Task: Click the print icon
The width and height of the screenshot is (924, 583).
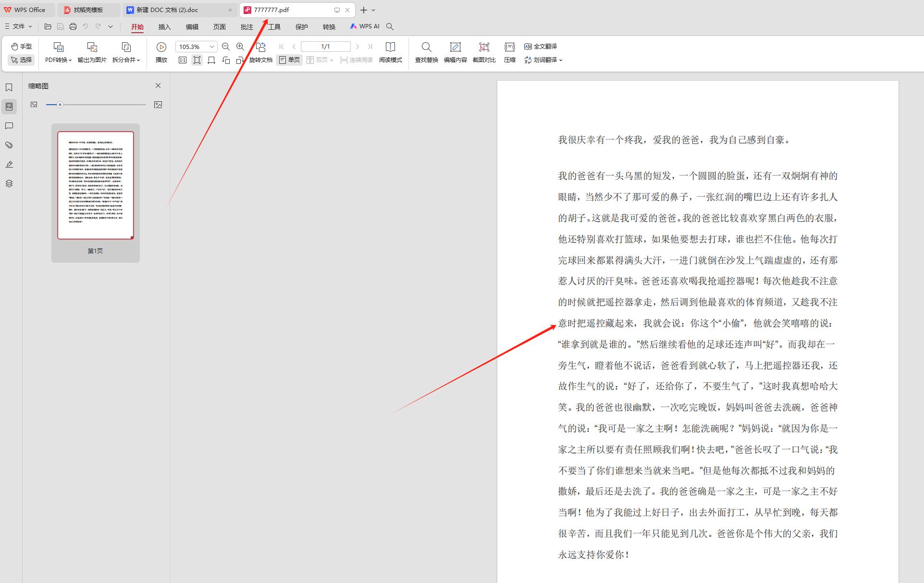Action: [x=73, y=26]
